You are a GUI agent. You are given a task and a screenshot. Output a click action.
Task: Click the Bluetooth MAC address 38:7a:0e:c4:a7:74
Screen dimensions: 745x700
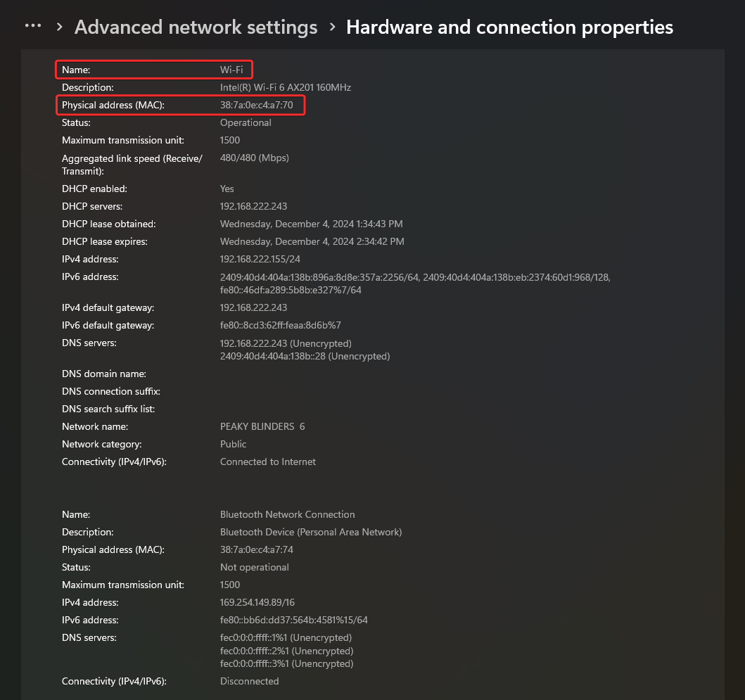(257, 549)
